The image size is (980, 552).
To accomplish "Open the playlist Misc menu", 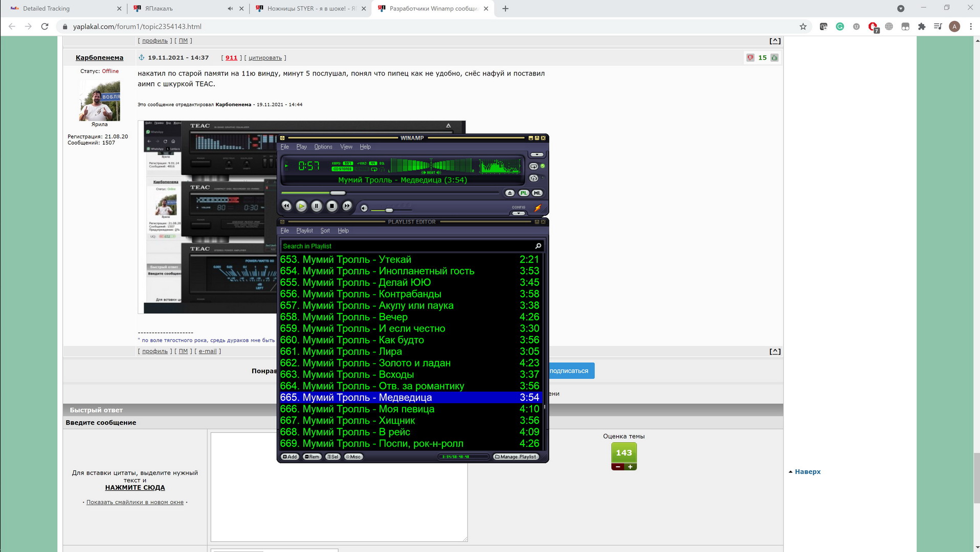I will click(353, 457).
